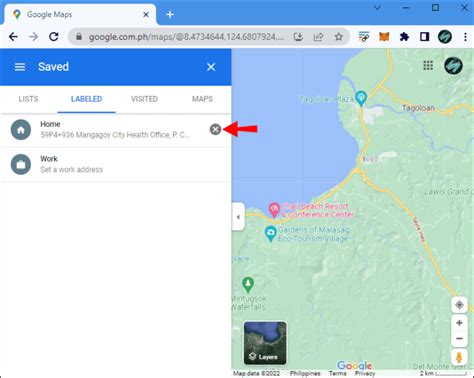Open the Google apps grid
Image resolution: width=474 pixels, height=378 pixels.
click(x=428, y=65)
